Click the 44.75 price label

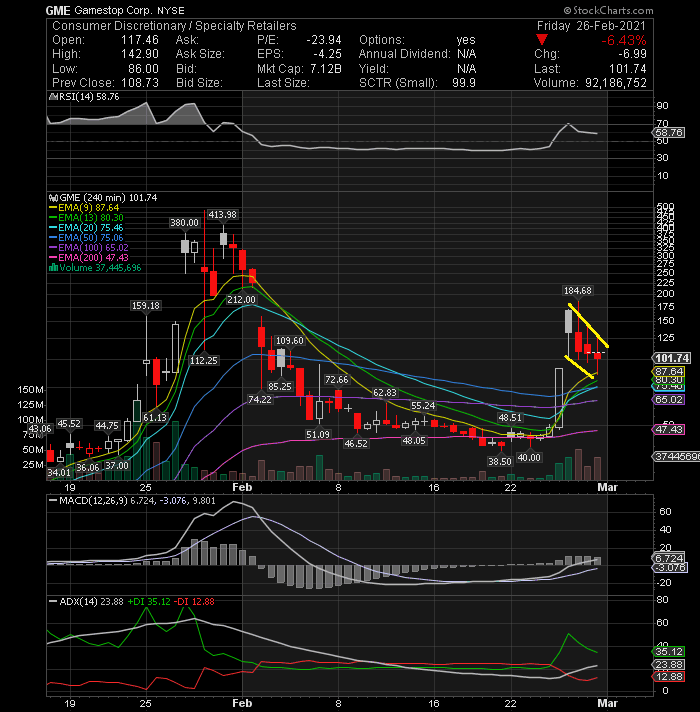pyautogui.click(x=107, y=425)
